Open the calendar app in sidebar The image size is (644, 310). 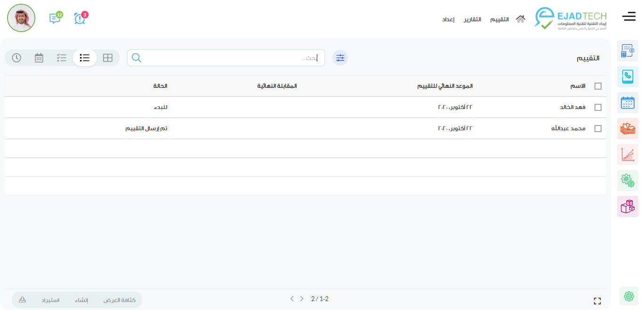coord(627,102)
